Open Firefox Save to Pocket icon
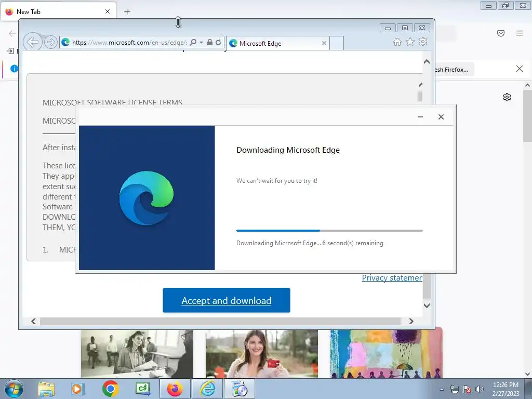532x399 pixels. pyautogui.click(x=500, y=33)
